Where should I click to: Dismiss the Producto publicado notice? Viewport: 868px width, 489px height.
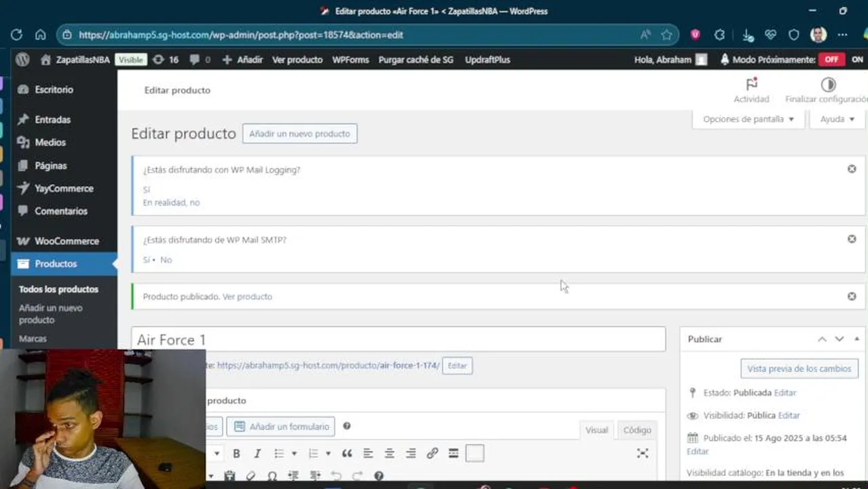[852, 296]
